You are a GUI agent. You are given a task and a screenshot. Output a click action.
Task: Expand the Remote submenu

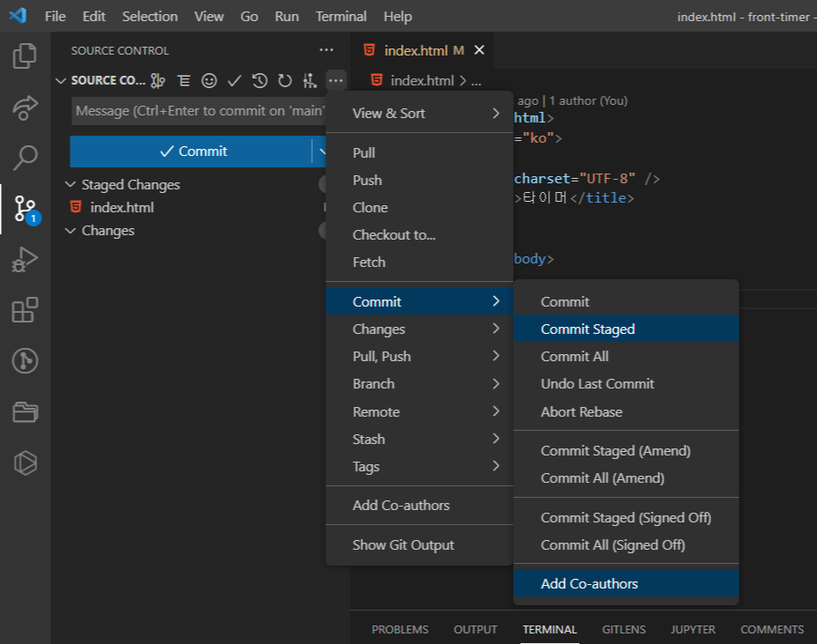click(420, 411)
